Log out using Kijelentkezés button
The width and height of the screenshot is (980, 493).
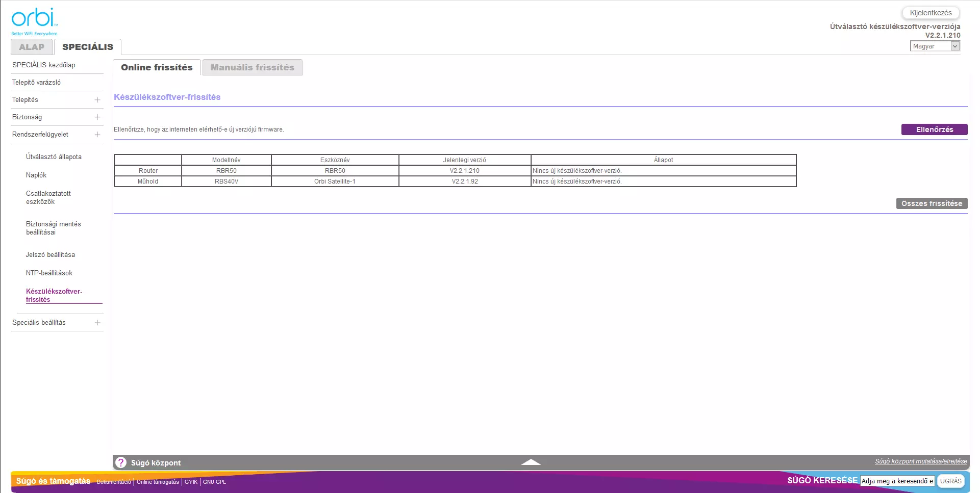[x=931, y=13]
